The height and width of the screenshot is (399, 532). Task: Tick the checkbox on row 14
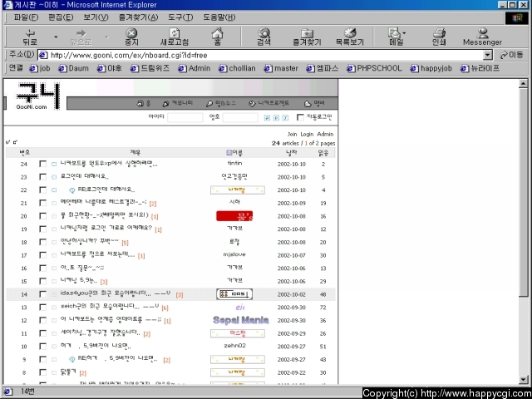click(x=43, y=294)
